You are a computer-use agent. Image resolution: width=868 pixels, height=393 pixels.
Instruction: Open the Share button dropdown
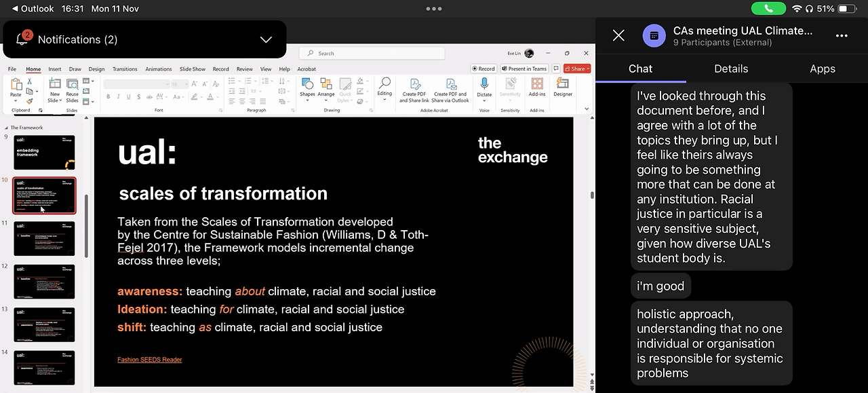pyautogui.click(x=588, y=69)
